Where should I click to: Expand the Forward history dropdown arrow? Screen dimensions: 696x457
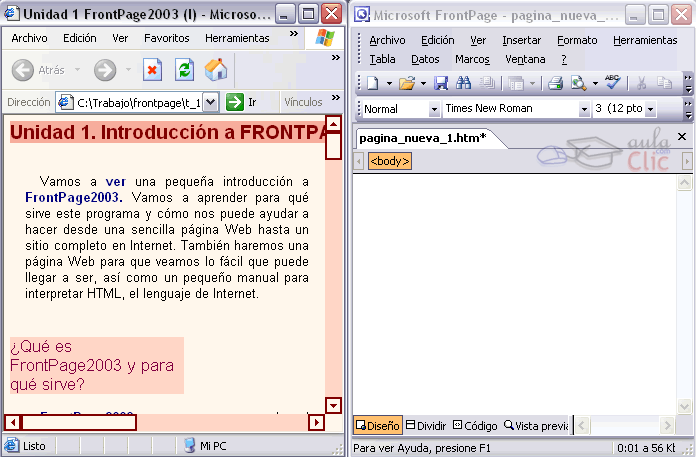[x=128, y=70]
